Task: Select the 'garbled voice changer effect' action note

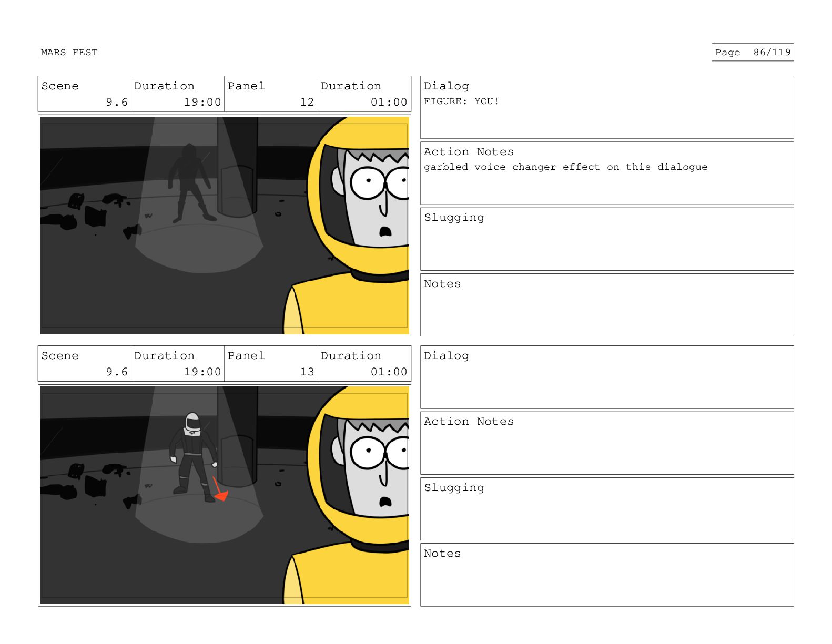Action: point(565,167)
